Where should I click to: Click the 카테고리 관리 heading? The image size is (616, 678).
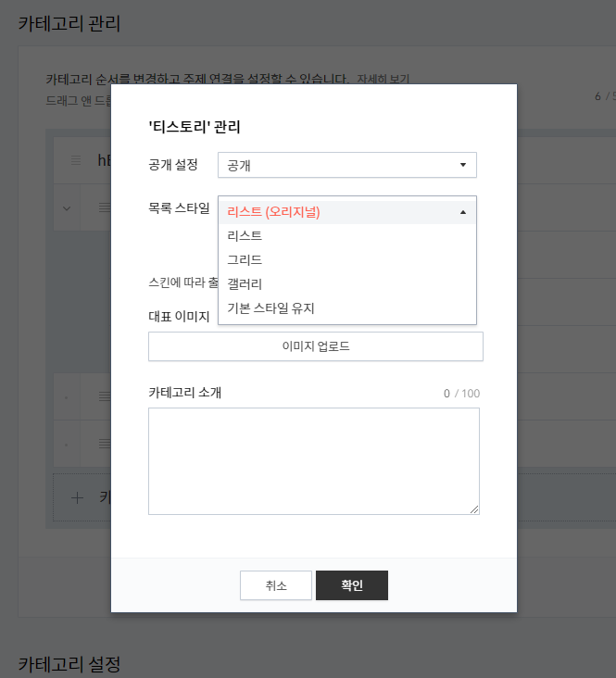69,23
